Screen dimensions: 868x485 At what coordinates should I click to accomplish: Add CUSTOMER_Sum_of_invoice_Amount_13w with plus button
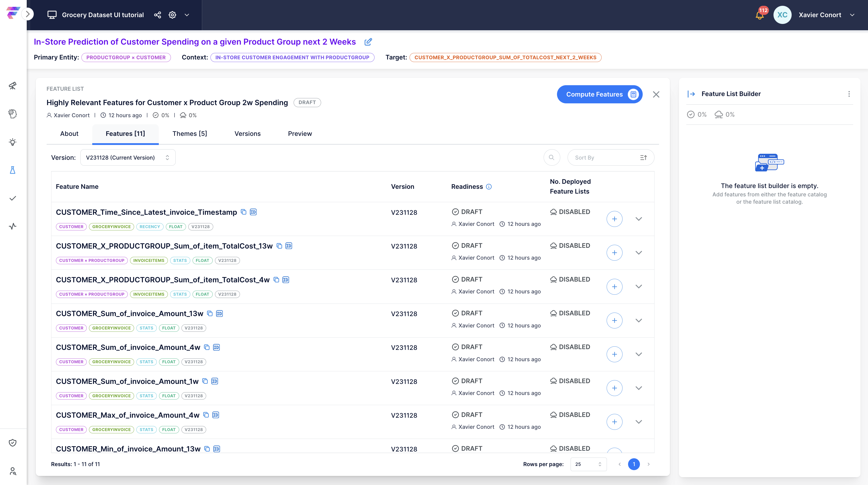coord(614,321)
